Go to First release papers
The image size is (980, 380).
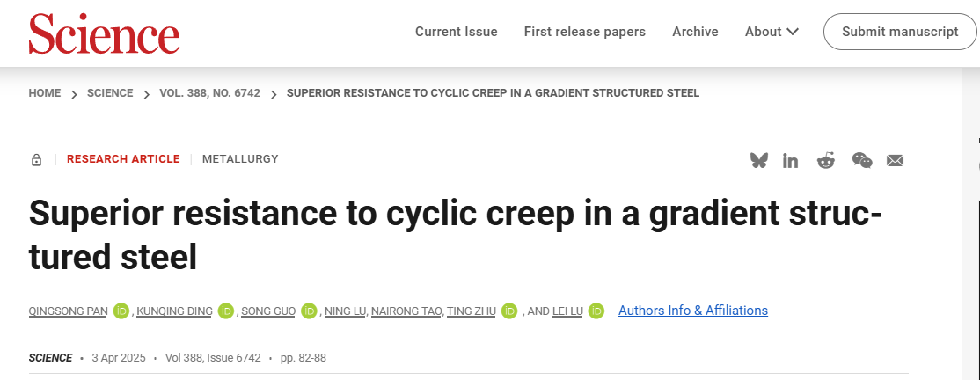pyautogui.click(x=585, y=32)
